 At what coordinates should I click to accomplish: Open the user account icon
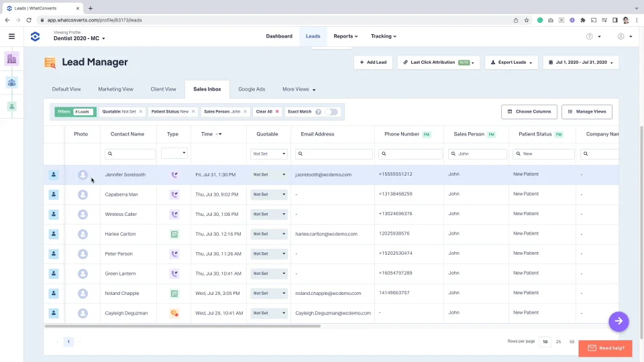pyautogui.click(x=621, y=36)
